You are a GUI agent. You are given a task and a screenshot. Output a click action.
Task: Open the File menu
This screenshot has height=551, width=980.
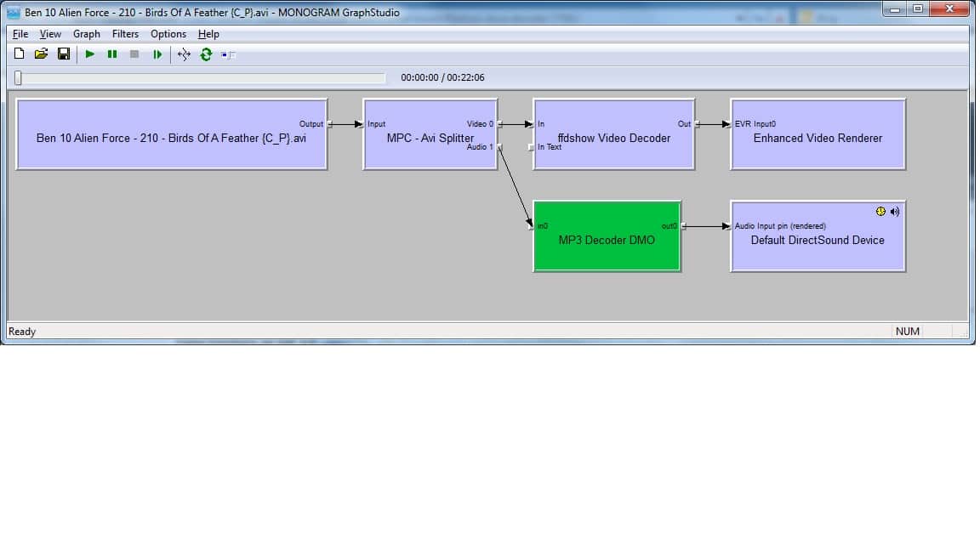coord(20,34)
